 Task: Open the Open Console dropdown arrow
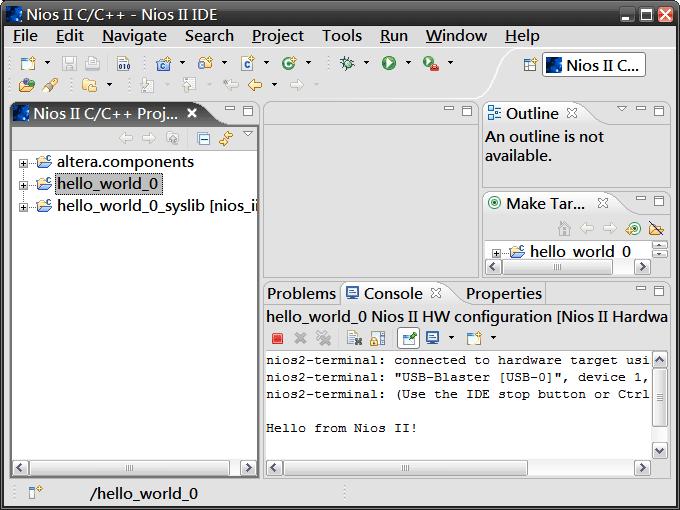click(x=493, y=337)
